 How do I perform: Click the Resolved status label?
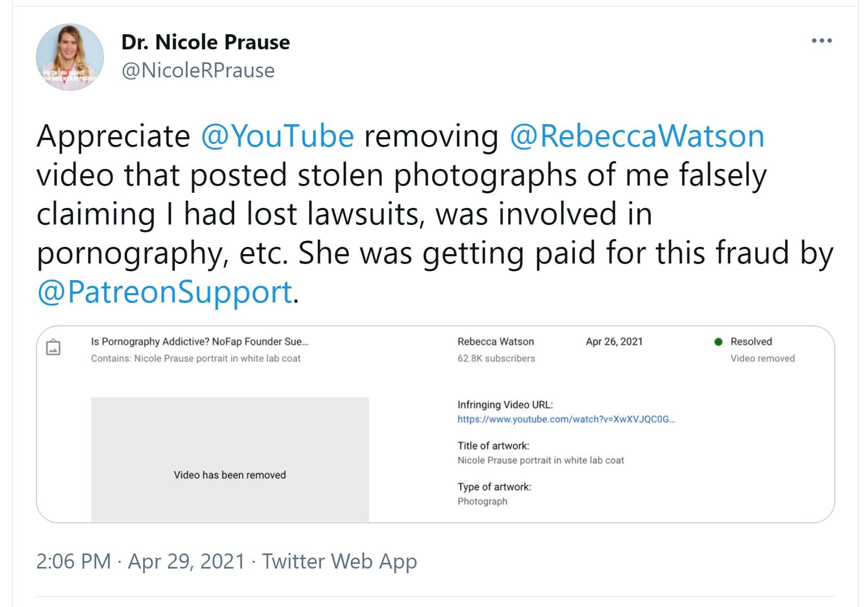[x=751, y=341]
